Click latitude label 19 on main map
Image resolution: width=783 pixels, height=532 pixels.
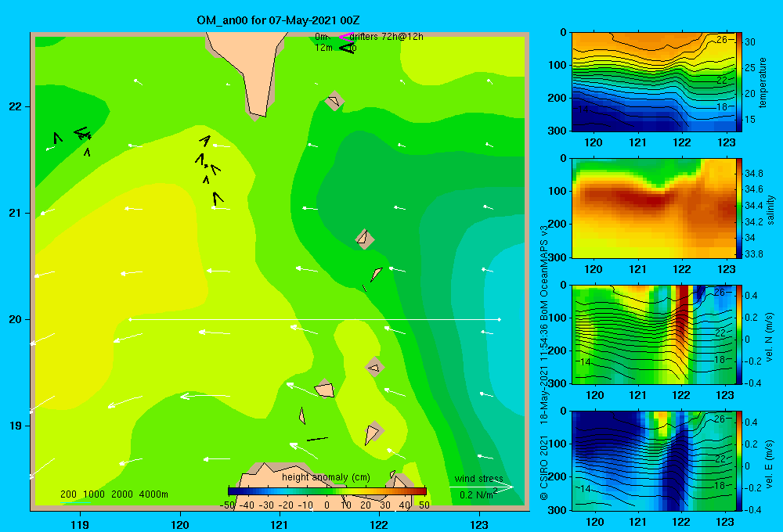pos(16,426)
